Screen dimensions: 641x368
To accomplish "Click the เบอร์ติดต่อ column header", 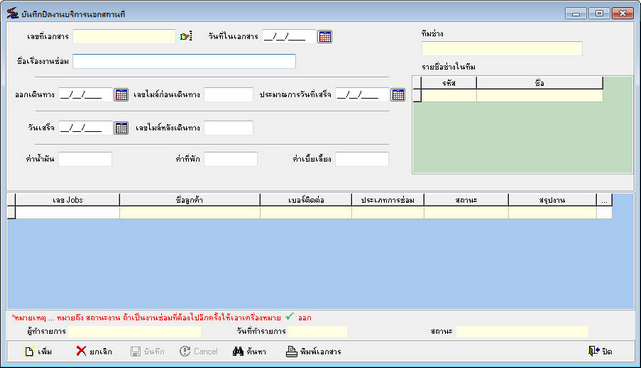I will [x=306, y=200].
